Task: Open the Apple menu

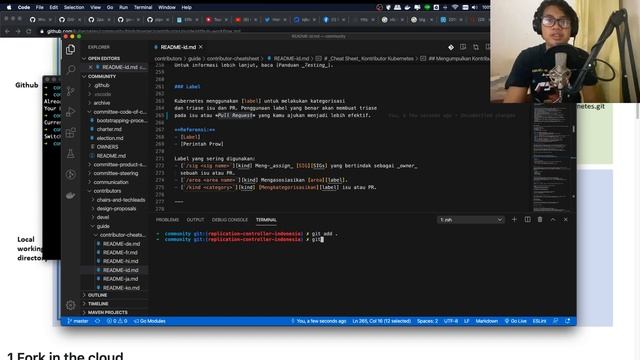Action: click(x=9, y=7)
